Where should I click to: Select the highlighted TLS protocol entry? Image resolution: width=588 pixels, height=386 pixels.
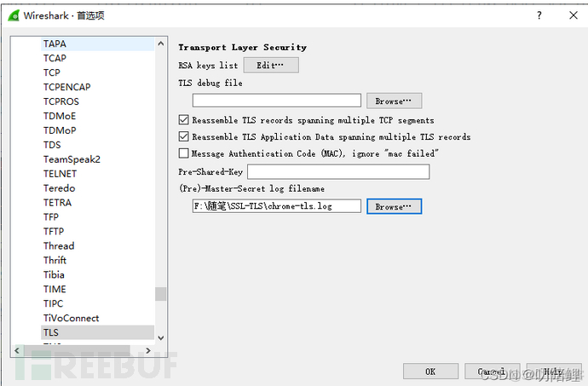tap(97, 332)
